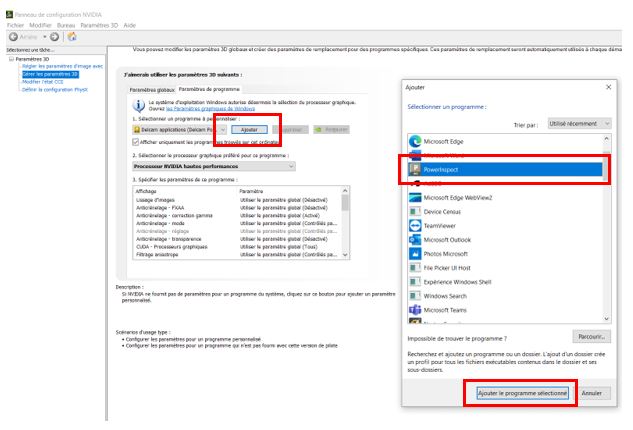This screenshot has width=633, height=430.
Task: Switch to the 'Paramètres globaux' tab
Action: tap(150, 90)
